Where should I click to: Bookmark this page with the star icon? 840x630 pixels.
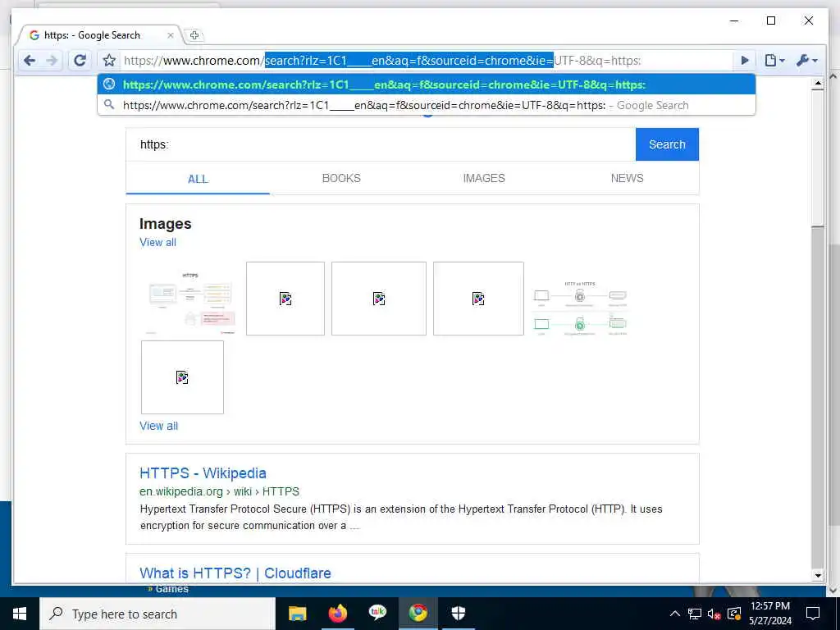pyautogui.click(x=109, y=61)
